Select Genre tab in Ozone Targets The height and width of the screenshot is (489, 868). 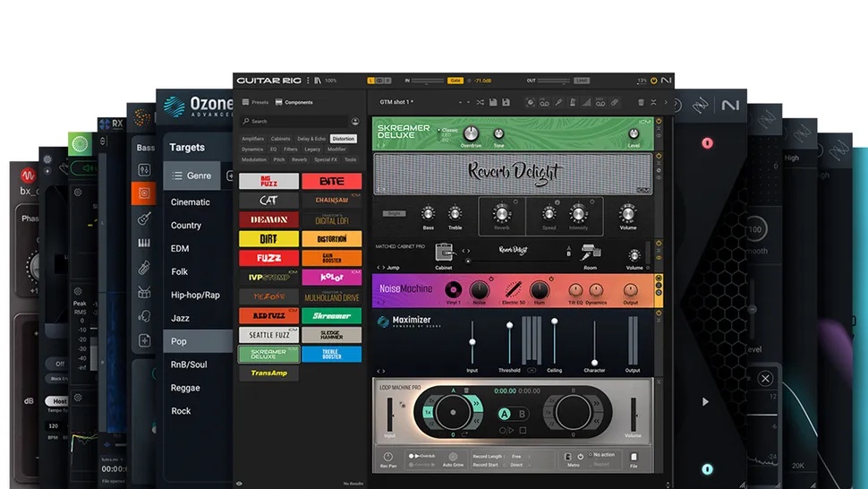(x=192, y=176)
